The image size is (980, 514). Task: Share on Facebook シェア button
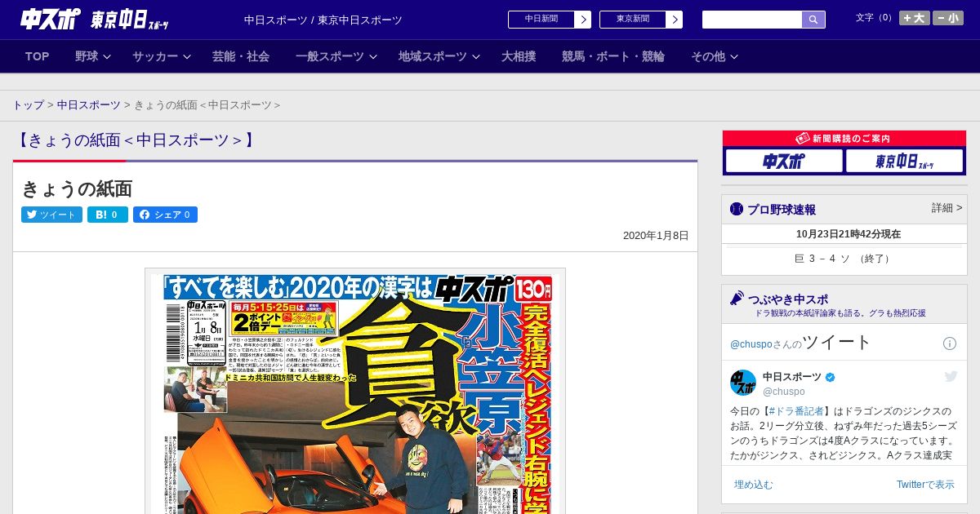(x=165, y=215)
